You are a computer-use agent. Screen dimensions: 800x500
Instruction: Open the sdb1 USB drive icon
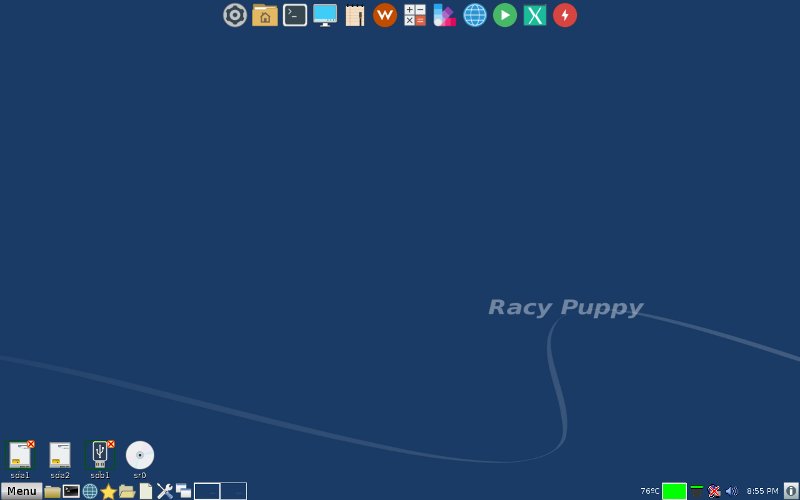point(100,456)
